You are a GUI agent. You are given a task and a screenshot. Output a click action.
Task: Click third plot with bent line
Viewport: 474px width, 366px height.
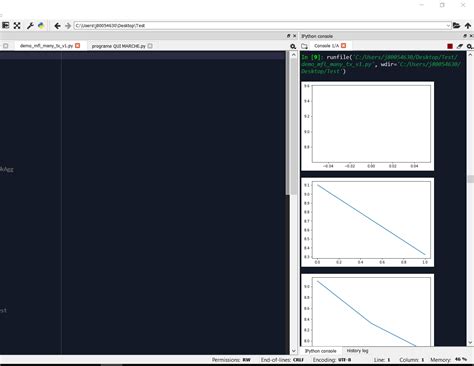click(x=367, y=310)
